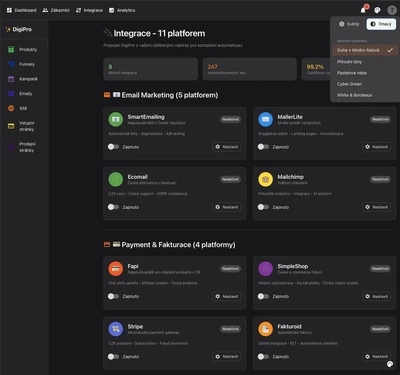This screenshot has width=400, height=375.
Task: Open Nastavit settings for Stripe
Action: [x=227, y=356]
